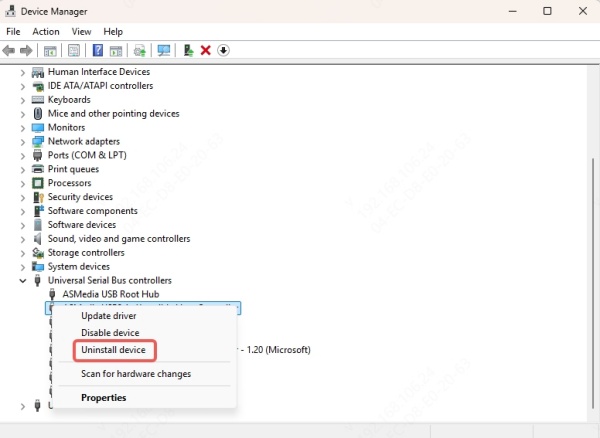The width and height of the screenshot is (600, 438).
Task: Click the Security devices key icon
Action: tap(38, 197)
